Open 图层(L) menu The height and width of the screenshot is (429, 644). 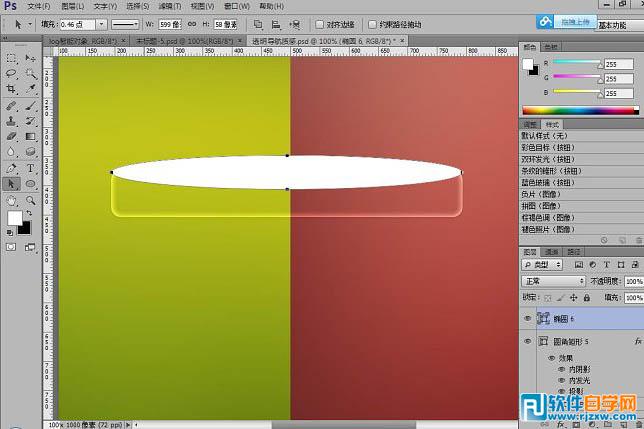(73, 6)
